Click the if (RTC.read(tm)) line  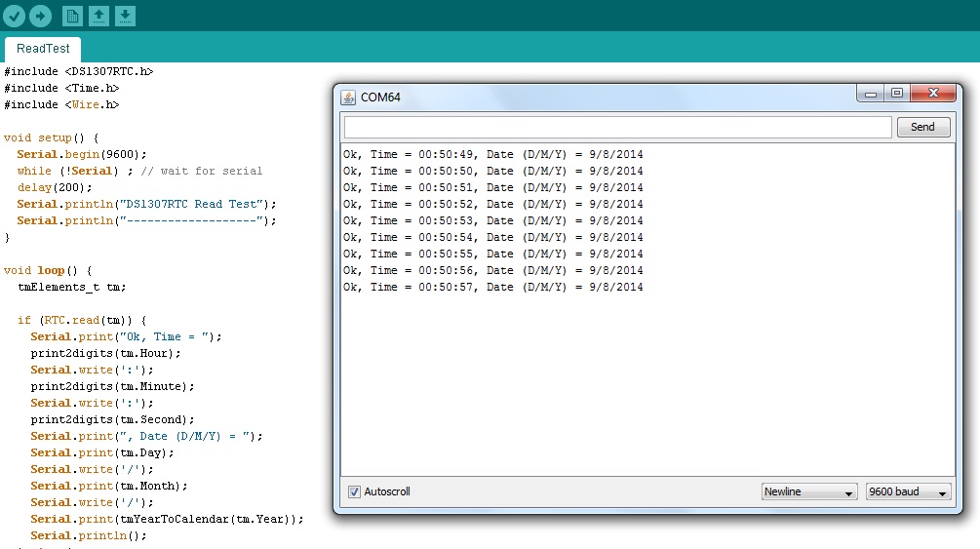pos(82,320)
